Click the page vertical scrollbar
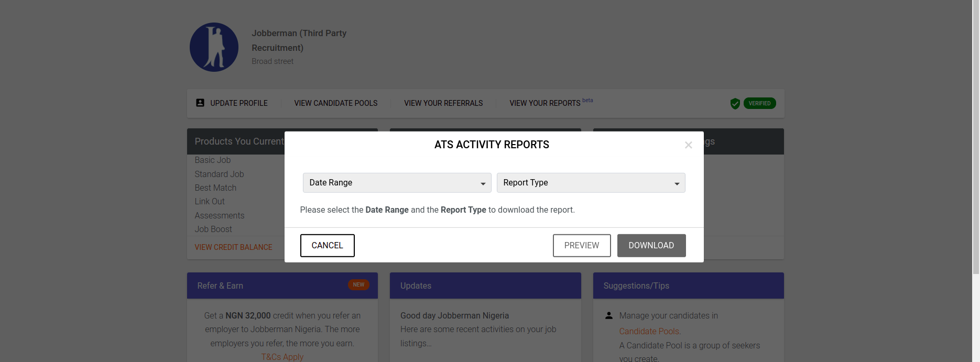The image size is (980, 362). (976, 137)
